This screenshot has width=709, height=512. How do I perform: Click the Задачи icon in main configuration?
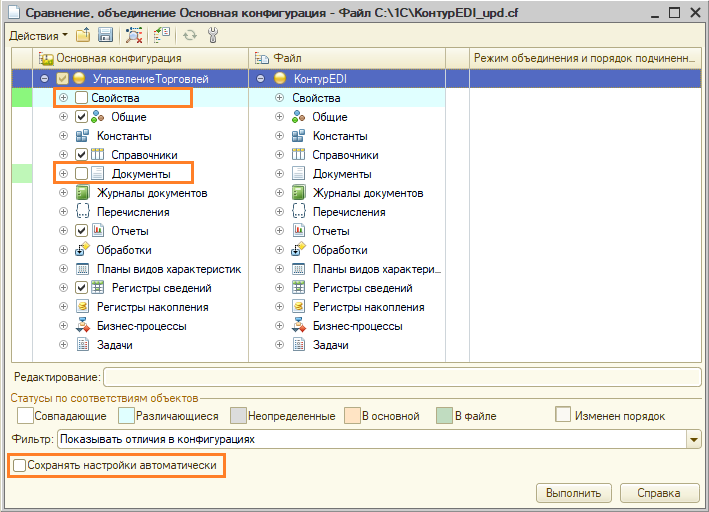point(82,345)
